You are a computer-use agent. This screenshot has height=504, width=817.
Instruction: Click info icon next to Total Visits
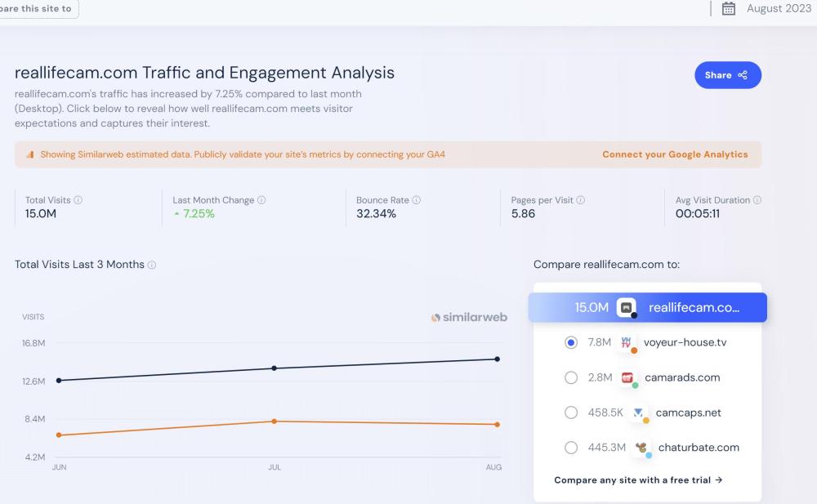tap(78, 200)
